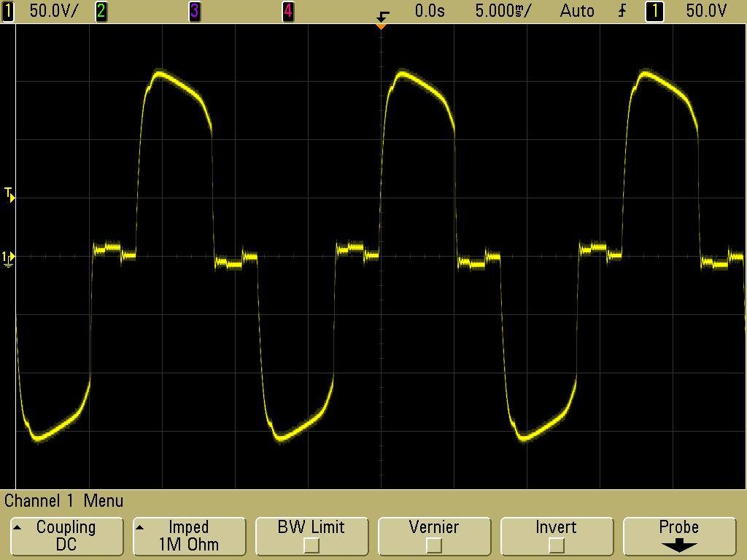Expand the Coupling DC softkey options
This screenshot has width=747, height=560.
click(x=66, y=536)
